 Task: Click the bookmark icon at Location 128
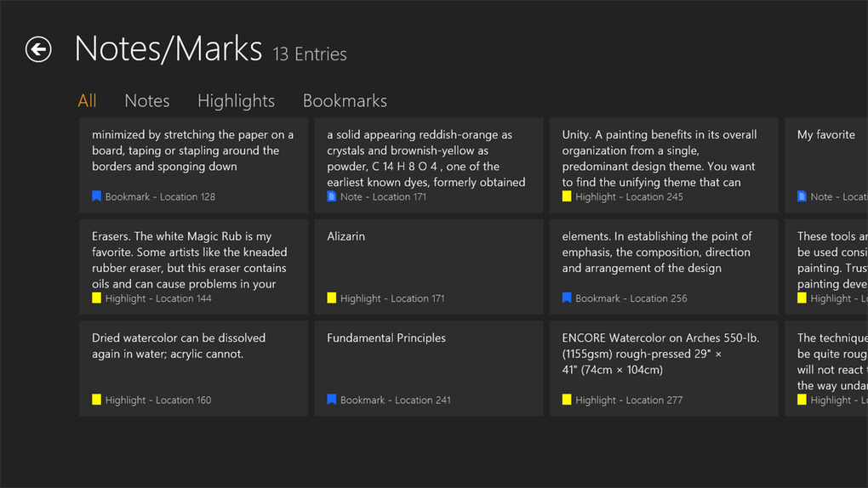click(x=97, y=196)
